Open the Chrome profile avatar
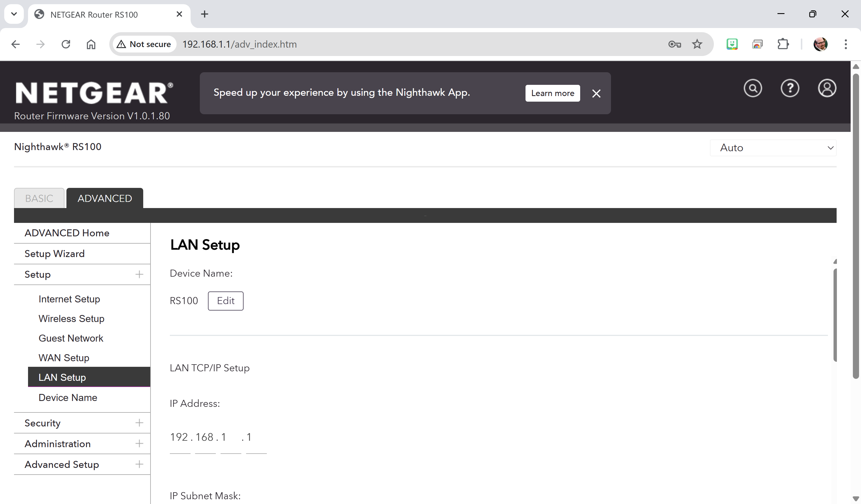Image resolution: width=861 pixels, height=504 pixels. pos(820,44)
